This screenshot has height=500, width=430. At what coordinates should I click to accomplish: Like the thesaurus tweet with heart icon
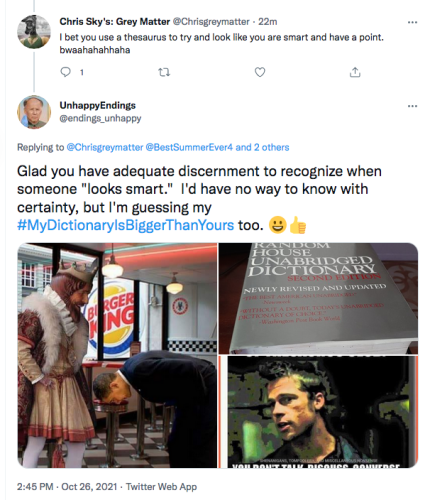coord(260,72)
